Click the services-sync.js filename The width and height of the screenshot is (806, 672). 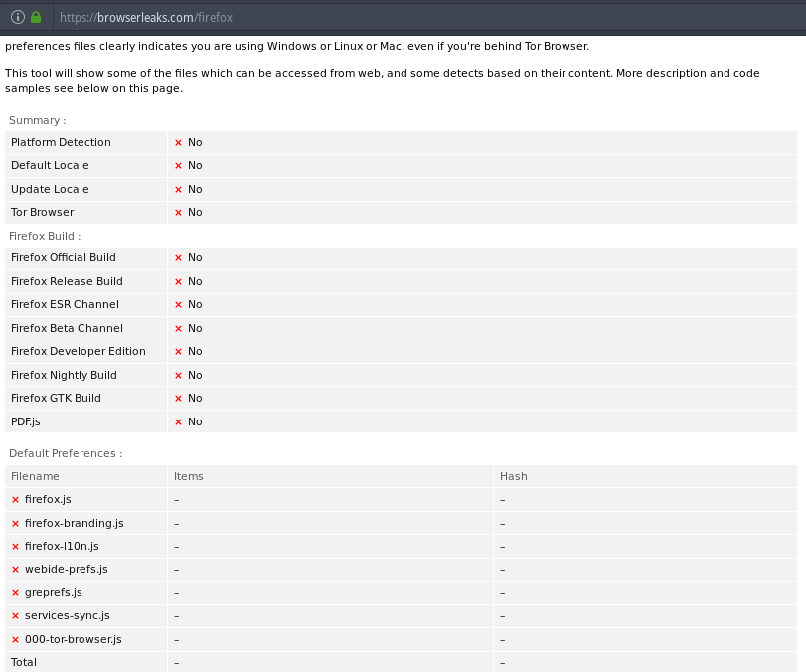click(x=67, y=615)
